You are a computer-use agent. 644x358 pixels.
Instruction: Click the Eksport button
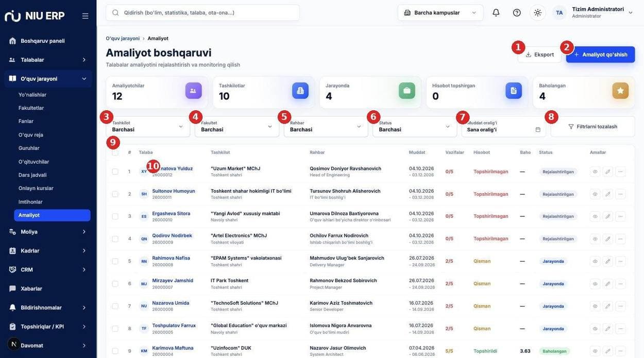pos(539,55)
